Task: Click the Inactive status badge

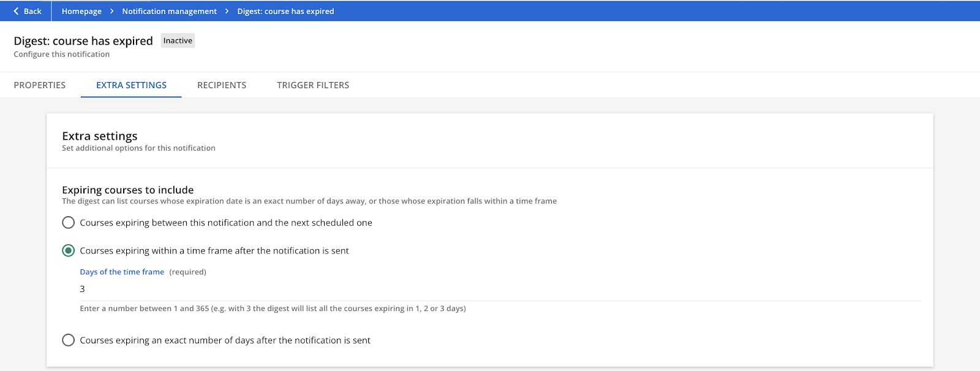Action: 178,40
